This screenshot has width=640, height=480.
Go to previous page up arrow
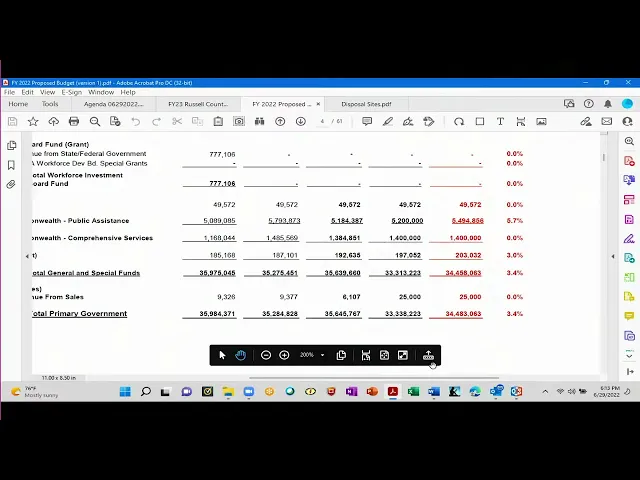tap(280, 121)
